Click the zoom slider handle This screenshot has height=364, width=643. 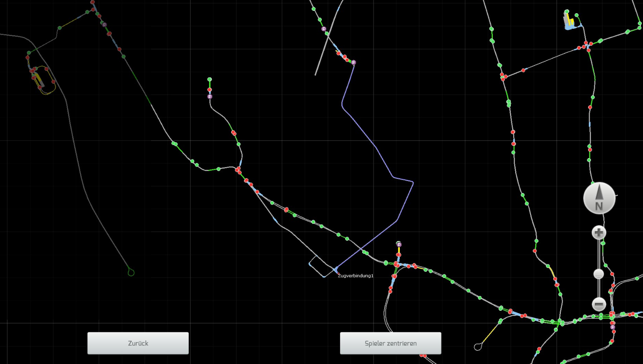pyautogui.click(x=599, y=274)
